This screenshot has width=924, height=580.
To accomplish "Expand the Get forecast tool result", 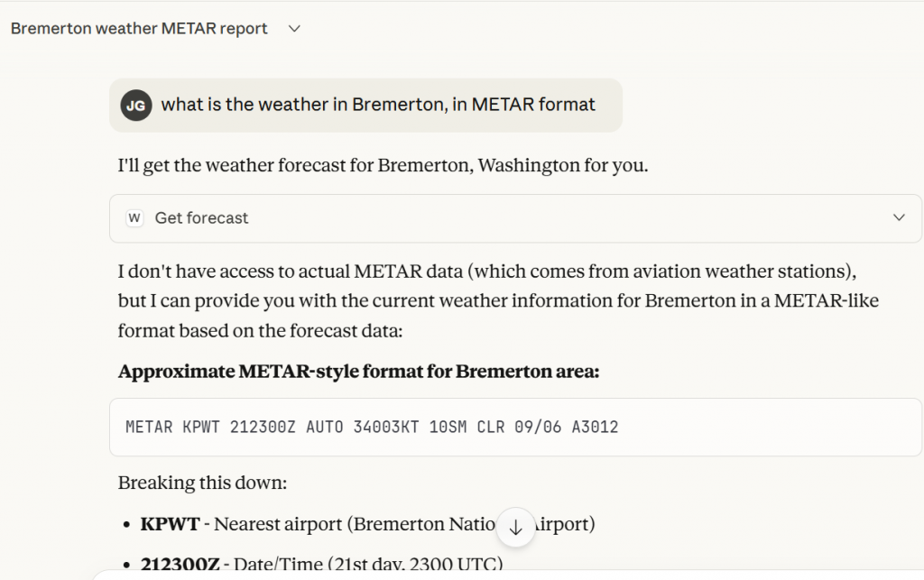I will [899, 217].
